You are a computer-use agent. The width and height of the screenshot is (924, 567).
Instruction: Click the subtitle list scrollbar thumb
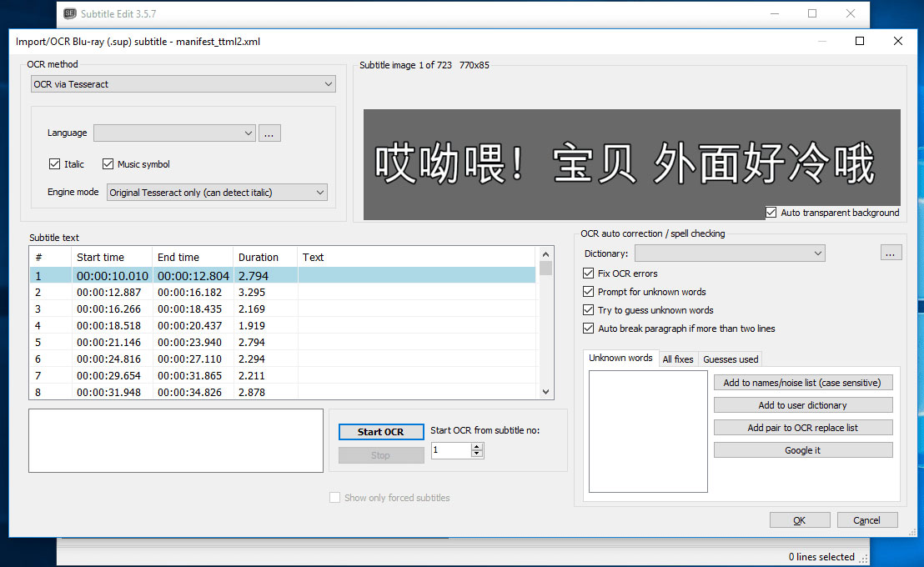545,268
